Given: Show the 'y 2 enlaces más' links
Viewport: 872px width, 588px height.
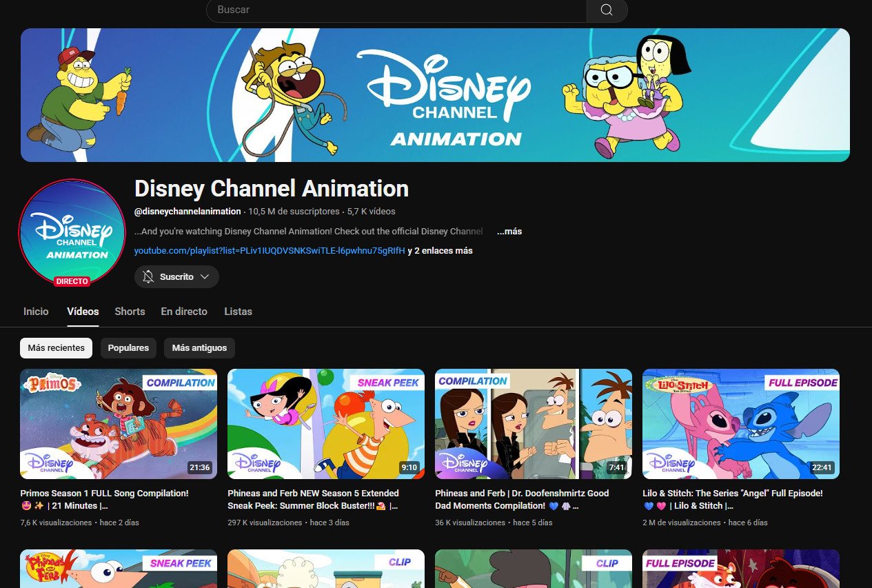Looking at the screenshot, I should pos(440,251).
